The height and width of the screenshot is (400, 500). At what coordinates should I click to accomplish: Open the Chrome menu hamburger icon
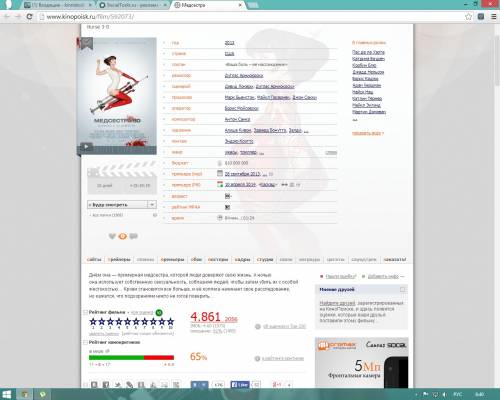point(494,16)
